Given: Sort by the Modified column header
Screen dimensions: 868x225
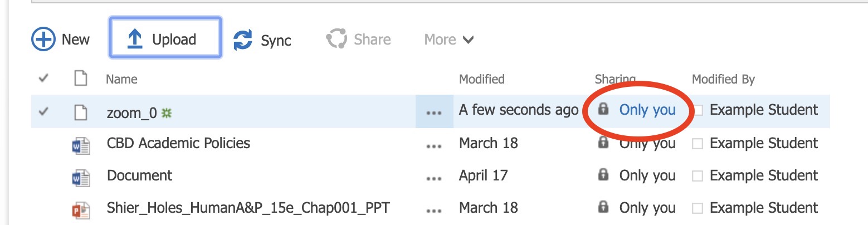Looking at the screenshot, I should click(481, 79).
